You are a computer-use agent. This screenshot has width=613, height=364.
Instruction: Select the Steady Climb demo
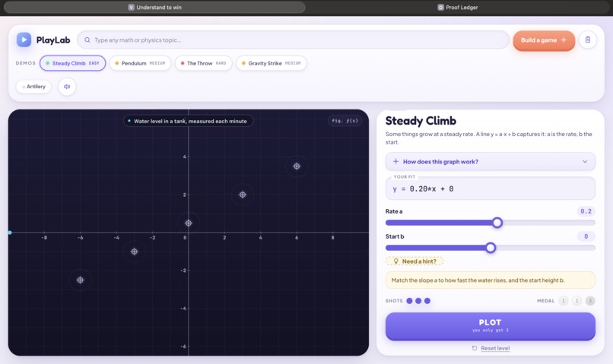click(73, 63)
